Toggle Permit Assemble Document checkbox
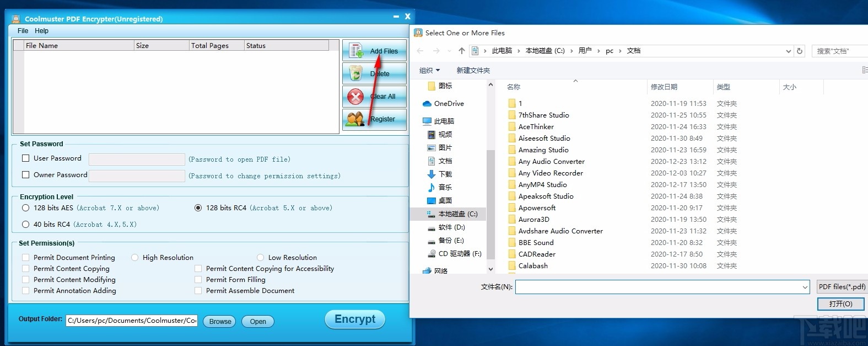Viewport: 868px width, 346px height. (198, 291)
